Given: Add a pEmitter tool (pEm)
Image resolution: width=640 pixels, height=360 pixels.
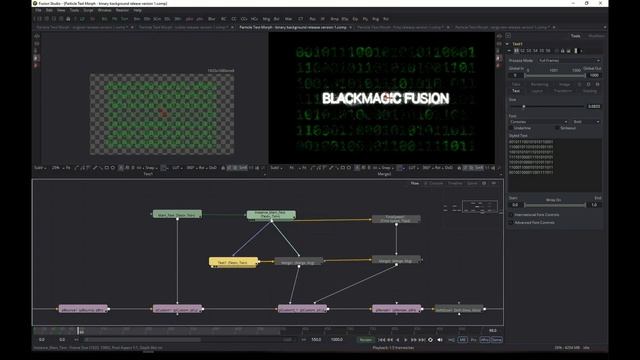Looking at the screenshot, I should pos(189,19).
